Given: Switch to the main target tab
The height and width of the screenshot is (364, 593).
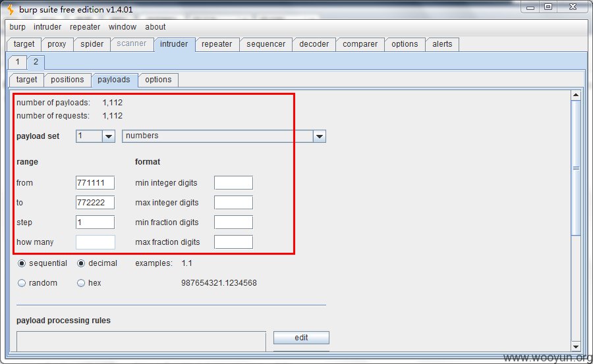Looking at the screenshot, I should [x=24, y=44].
